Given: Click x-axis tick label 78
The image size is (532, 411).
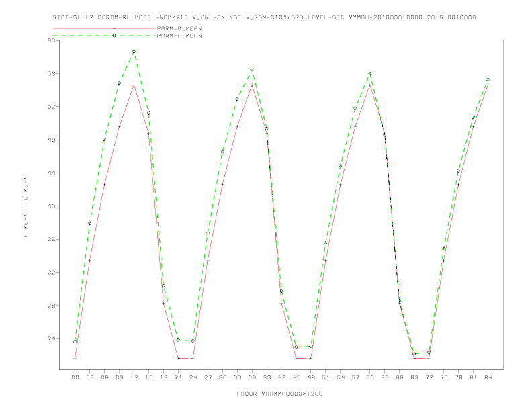Looking at the screenshot, I should click(459, 377).
